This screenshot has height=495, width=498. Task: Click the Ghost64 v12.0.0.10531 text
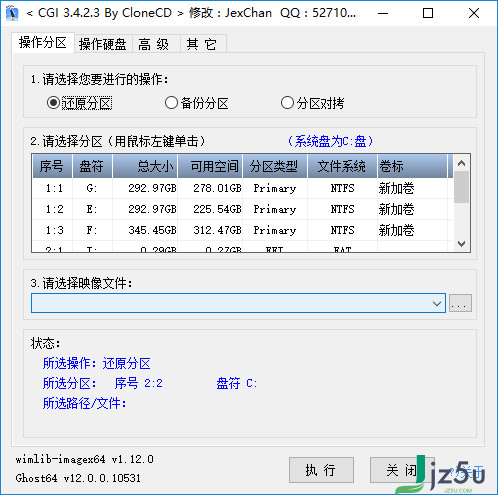(x=78, y=478)
